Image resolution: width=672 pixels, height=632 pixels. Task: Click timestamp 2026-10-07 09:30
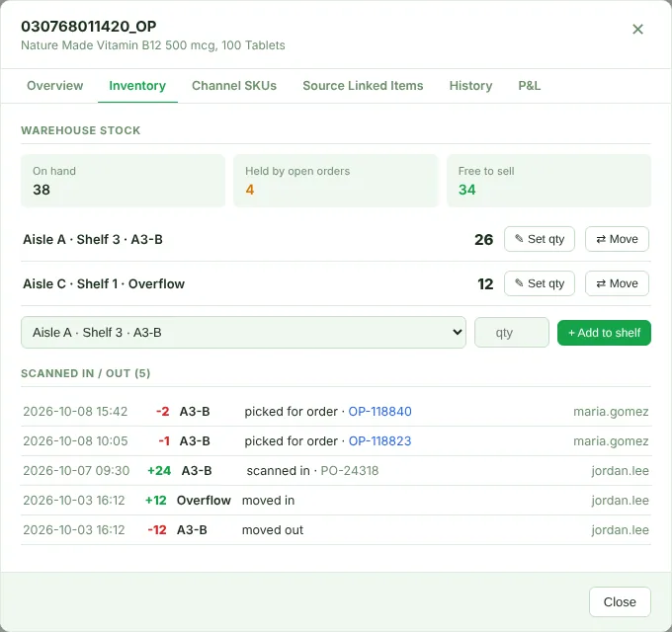click(x=76, y=471)
